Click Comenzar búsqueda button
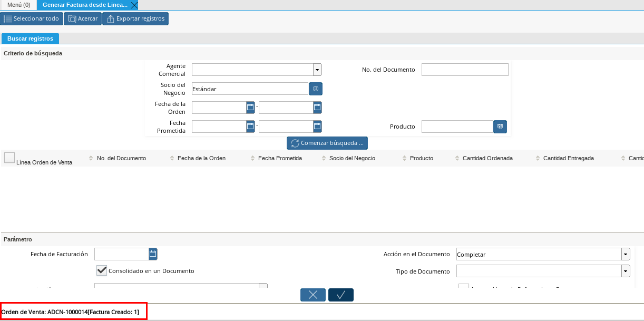 327,143
